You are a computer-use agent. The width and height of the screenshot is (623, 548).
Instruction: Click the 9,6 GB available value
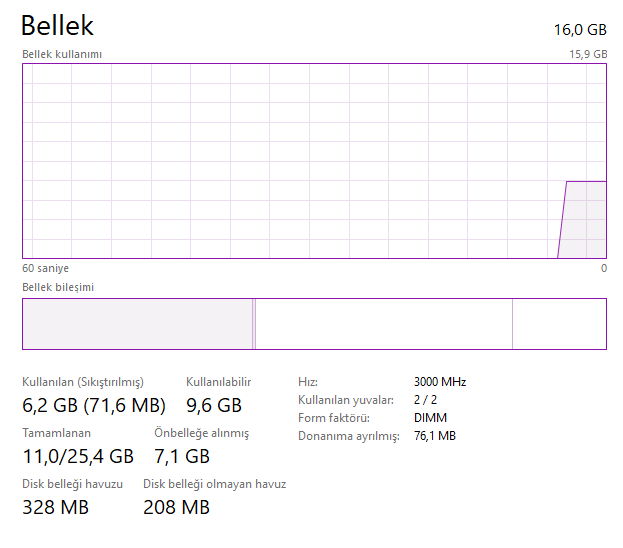214,405
